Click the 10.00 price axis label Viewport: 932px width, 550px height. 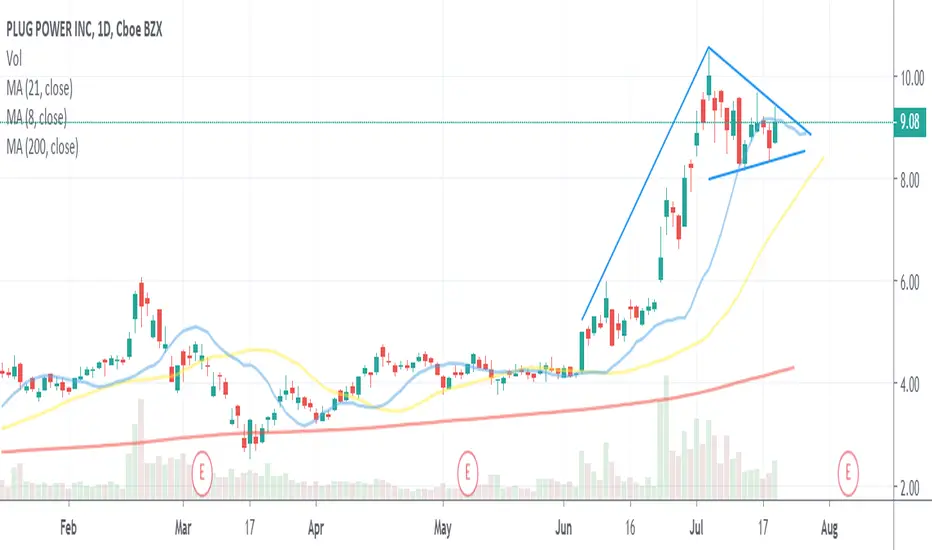(x=912, y=78)
